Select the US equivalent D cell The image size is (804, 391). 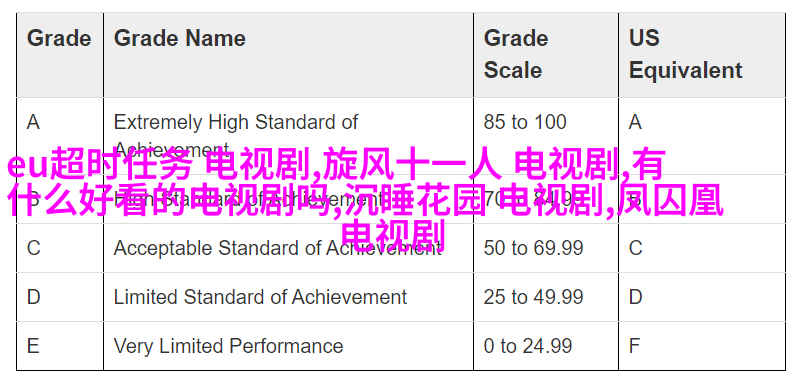[x=702, y=297]
